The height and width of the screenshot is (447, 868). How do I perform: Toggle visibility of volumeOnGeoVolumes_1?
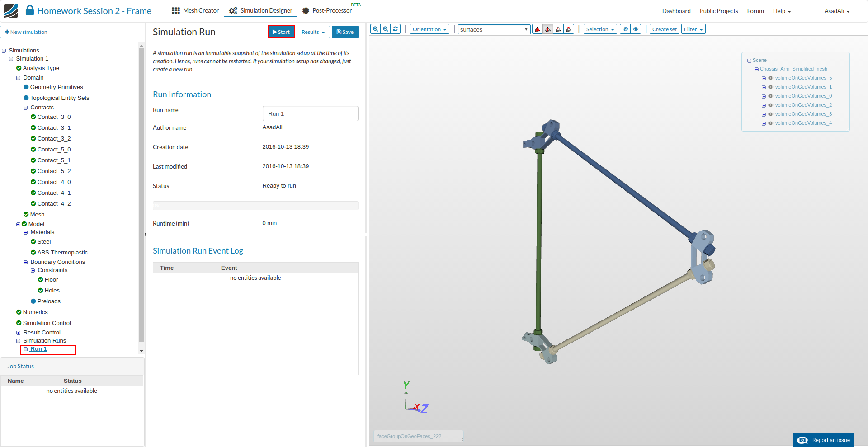coord(770,87)
